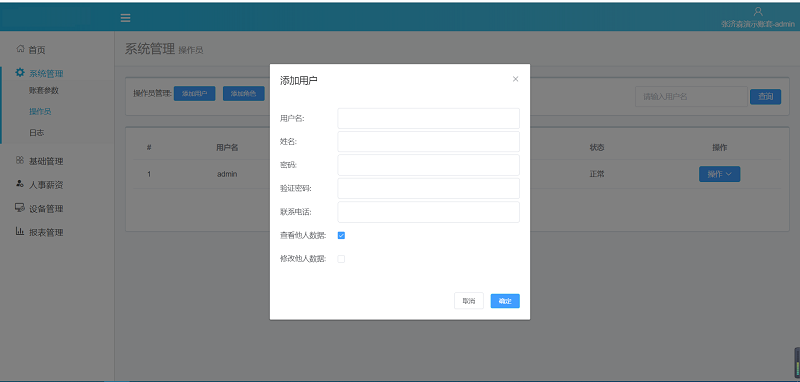This screenshot has height=382, width=800.
Task: Click the 查询 search button
Action: [x=765, y=96]
